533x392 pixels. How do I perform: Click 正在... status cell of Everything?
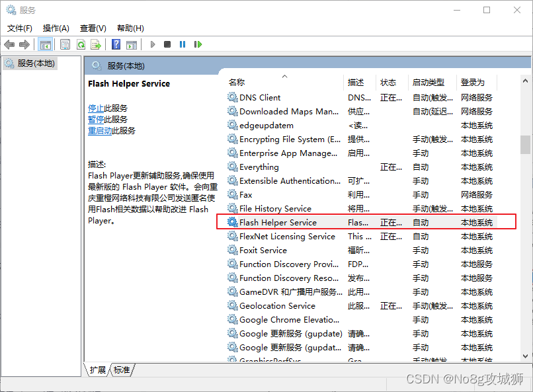click(391, 167)
